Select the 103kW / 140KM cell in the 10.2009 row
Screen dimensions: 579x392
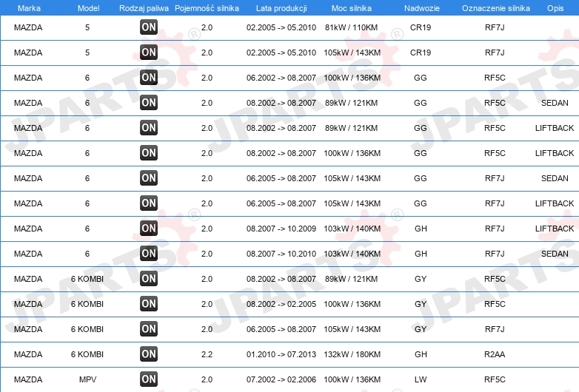[352, 229]
